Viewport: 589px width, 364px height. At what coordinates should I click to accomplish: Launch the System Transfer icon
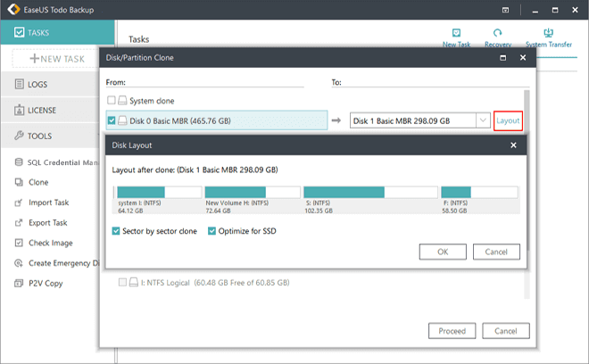click(x=548, y=36)
